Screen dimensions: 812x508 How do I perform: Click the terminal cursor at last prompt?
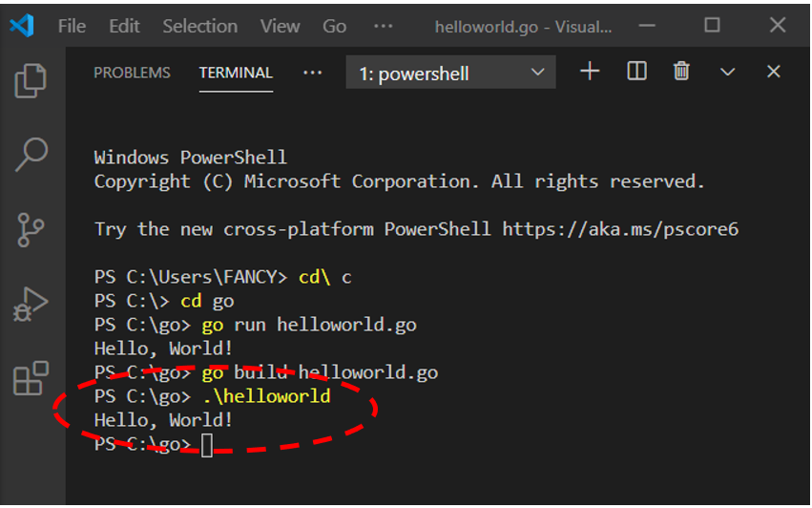click(207, 445)
